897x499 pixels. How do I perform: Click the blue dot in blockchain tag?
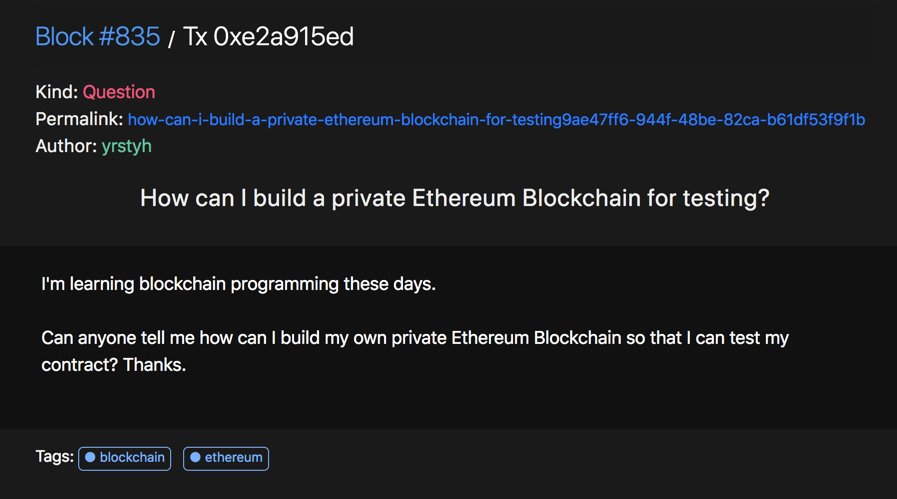point(90,457)
